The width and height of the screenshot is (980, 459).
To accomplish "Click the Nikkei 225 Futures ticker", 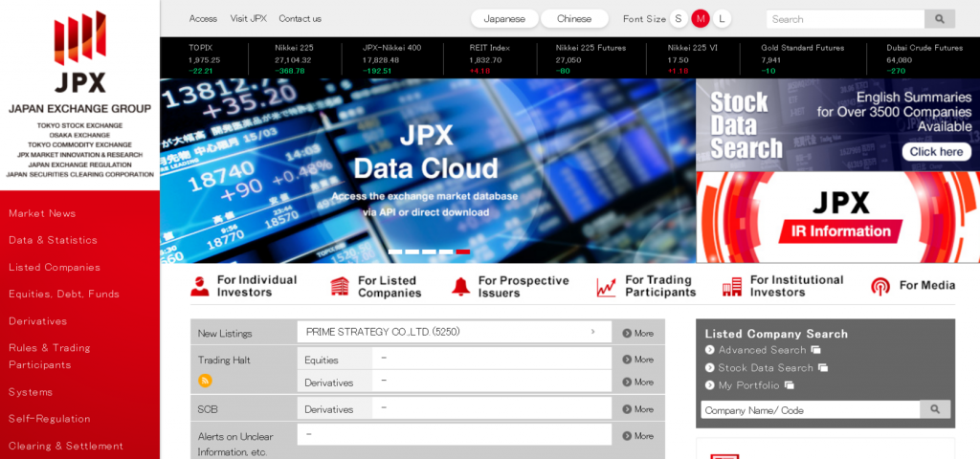I will point(590,59).
